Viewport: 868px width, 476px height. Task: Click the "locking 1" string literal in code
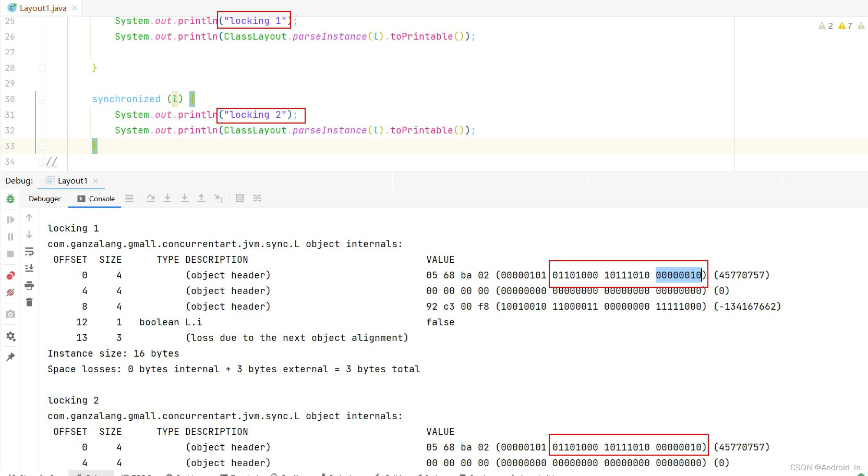tap(255, 21)
